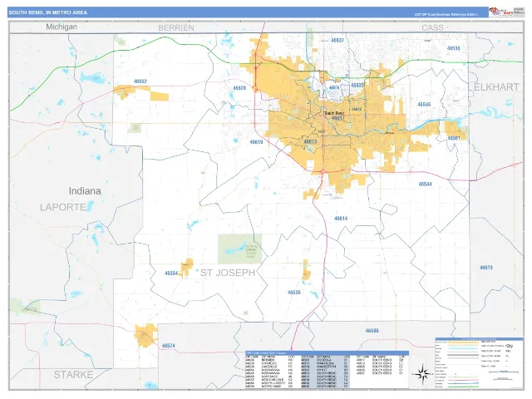The image size is (532, 399).
Task: Click ZIP code label 46628
Action: click(x=239, y=88)
